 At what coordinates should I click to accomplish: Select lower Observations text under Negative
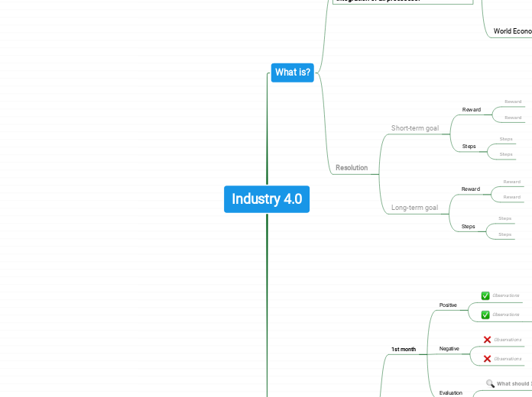[x=508, y=359]
